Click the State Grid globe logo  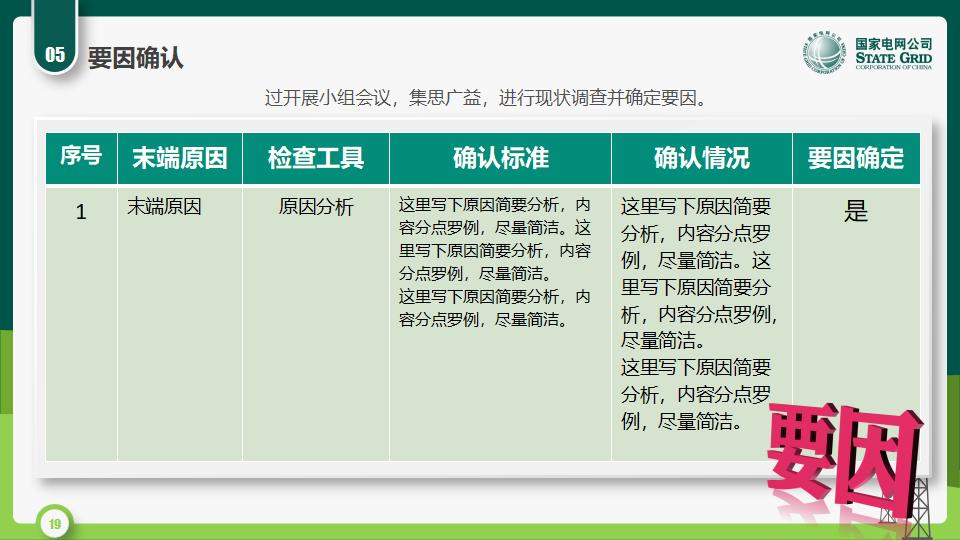click(x=825, y=52)
